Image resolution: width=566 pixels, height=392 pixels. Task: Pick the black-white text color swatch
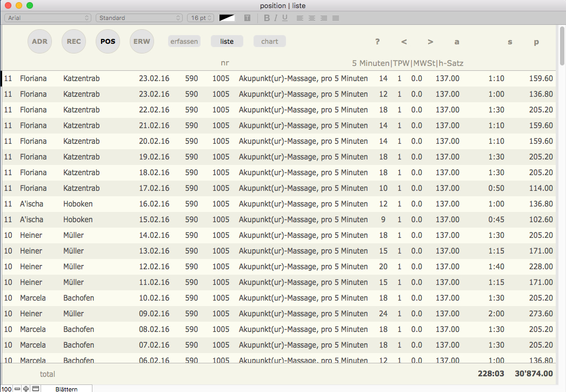[227, 18]
